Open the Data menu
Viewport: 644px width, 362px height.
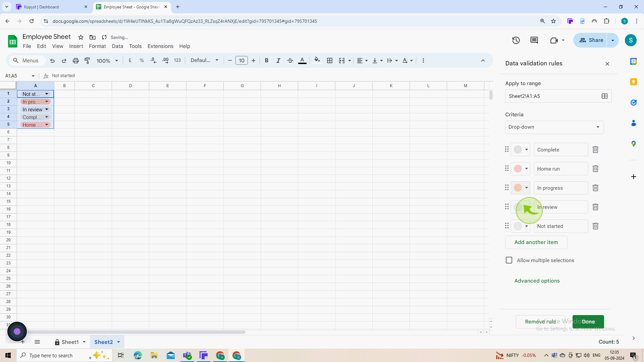[117, 46]
